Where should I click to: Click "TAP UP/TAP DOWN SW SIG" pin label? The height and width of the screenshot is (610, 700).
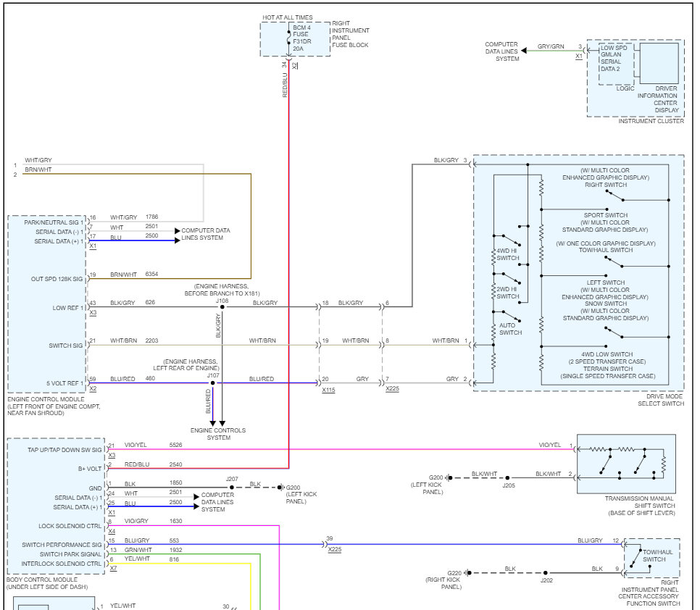(64, 450)
